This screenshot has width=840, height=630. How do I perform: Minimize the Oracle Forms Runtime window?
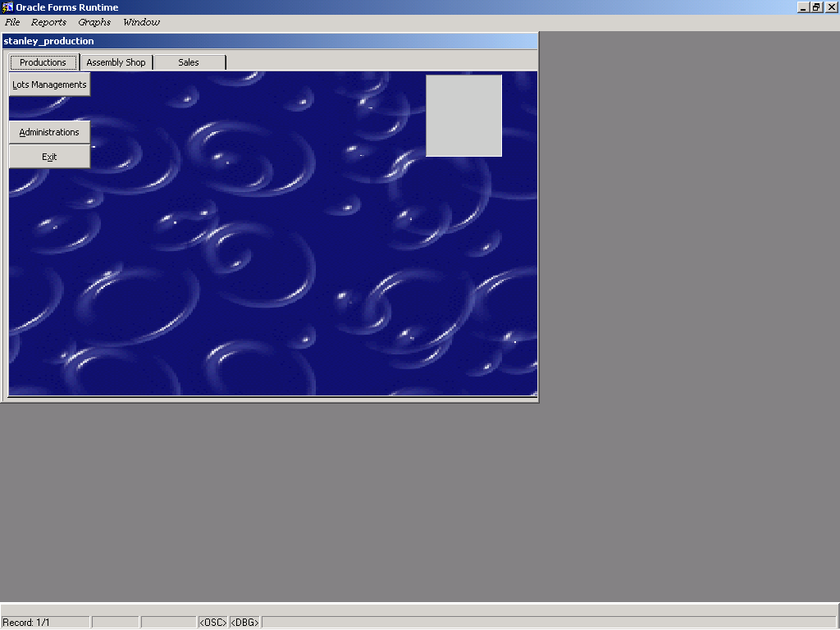(x=803, y=7)
